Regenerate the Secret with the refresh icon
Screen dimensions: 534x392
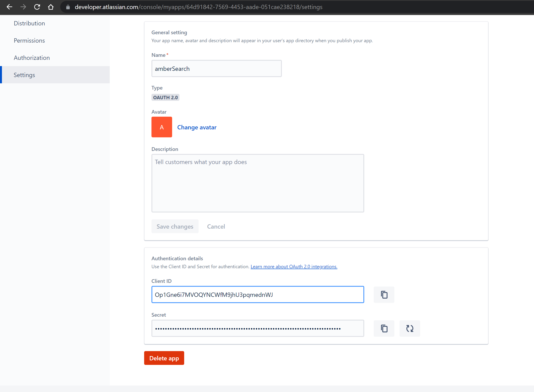click(x=409, y=328)
